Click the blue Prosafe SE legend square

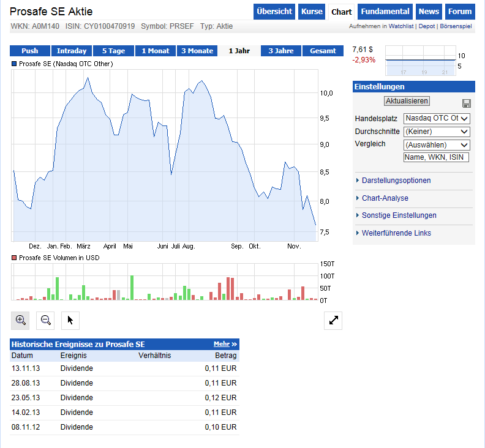tap(14, 64)
